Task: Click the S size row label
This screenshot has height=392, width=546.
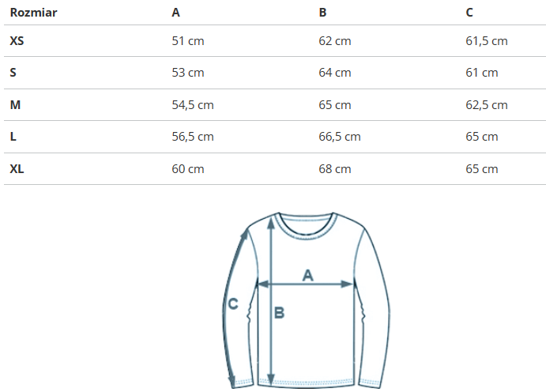Action: pyautogui.click(x=13, y=73)
